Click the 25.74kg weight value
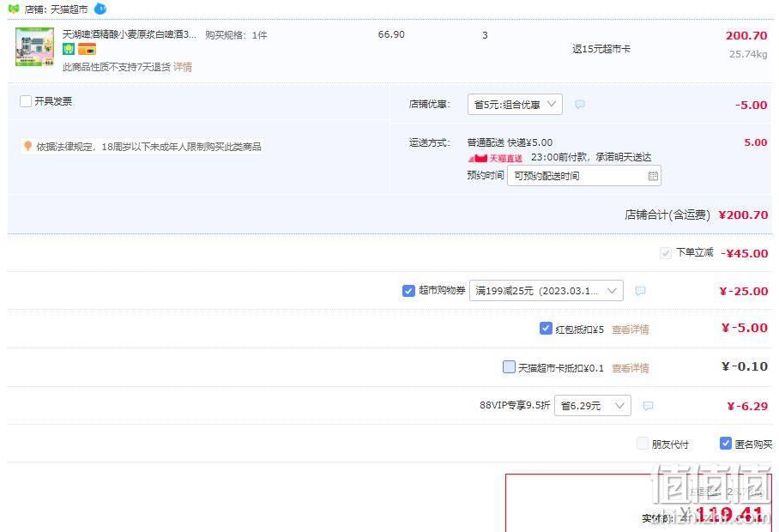Screen dimensions: 779x532 [x=748, y=54]
